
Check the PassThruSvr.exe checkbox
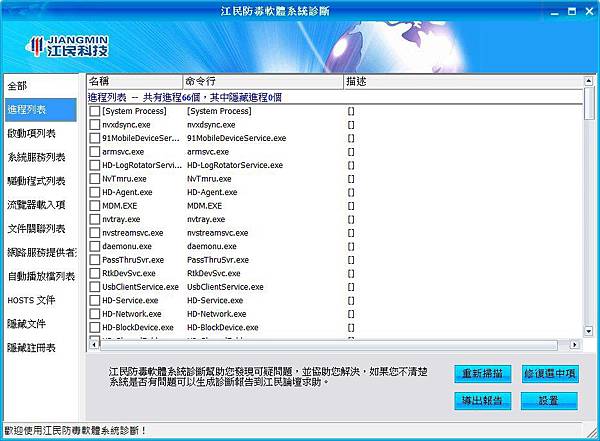pyautogui.click(x=95, y=260)
